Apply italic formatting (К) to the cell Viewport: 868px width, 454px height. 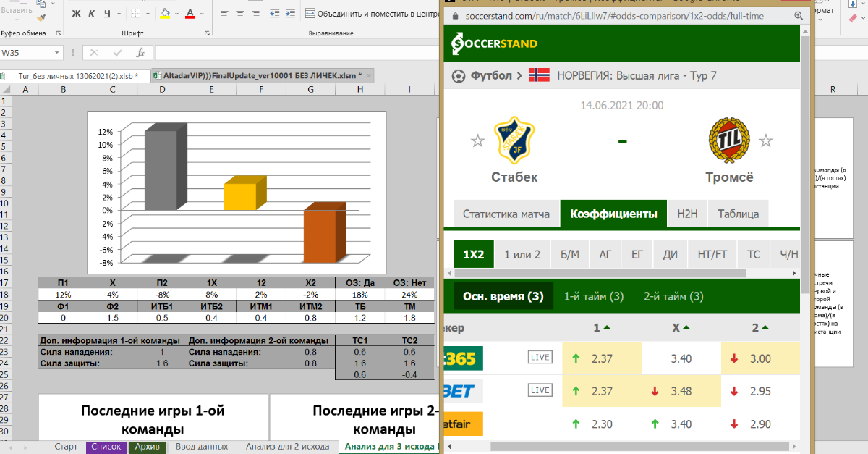tap(92, 14)
